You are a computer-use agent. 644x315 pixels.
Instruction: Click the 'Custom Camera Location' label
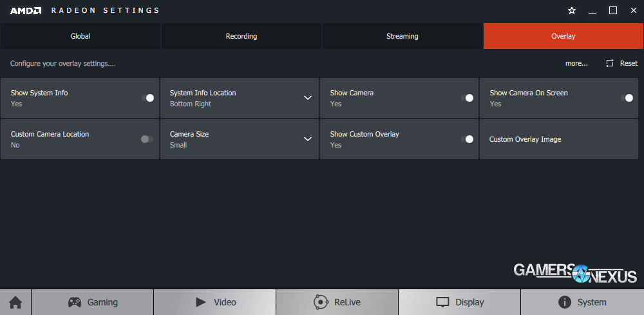click(x=50, y=134)
